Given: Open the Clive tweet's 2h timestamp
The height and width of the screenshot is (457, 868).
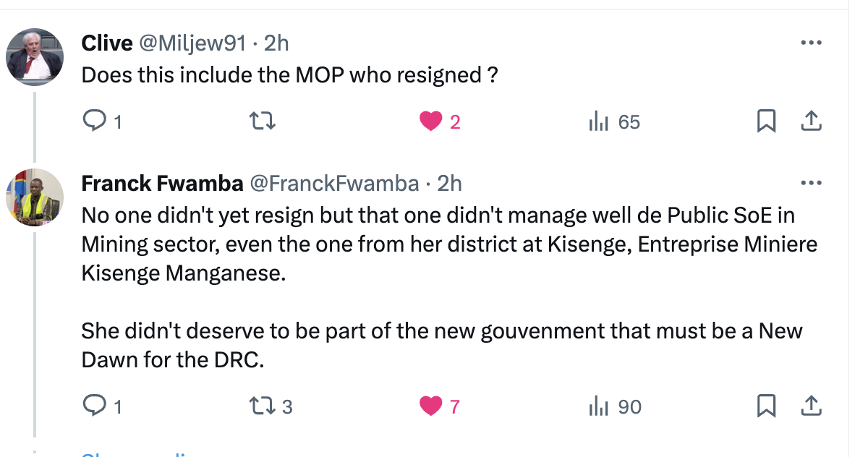Looking at the screenshot, I should click(276, 43).
